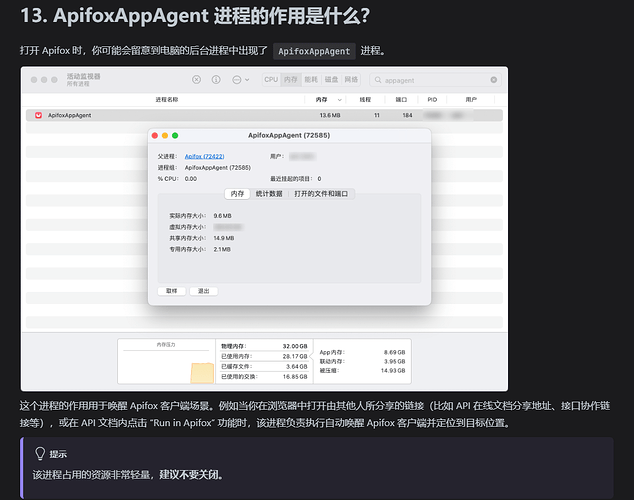
Task: Click the 实际内存大小 value 9.6 MB
Action: [x=222, y=216]
